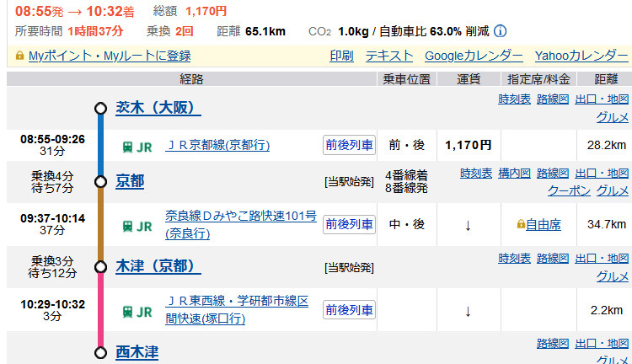Open グルメ for 木津 station

[x=613, y=276]
